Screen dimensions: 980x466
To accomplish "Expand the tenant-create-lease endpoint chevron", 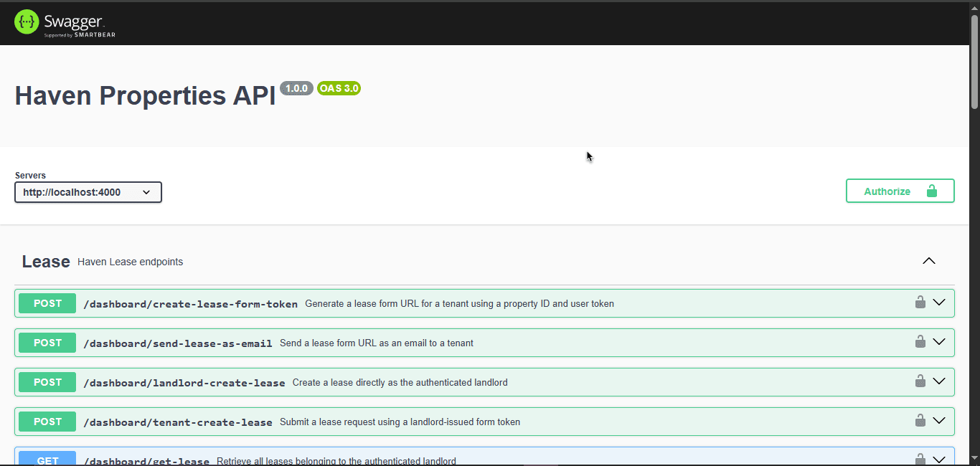I will click(939, 421).
